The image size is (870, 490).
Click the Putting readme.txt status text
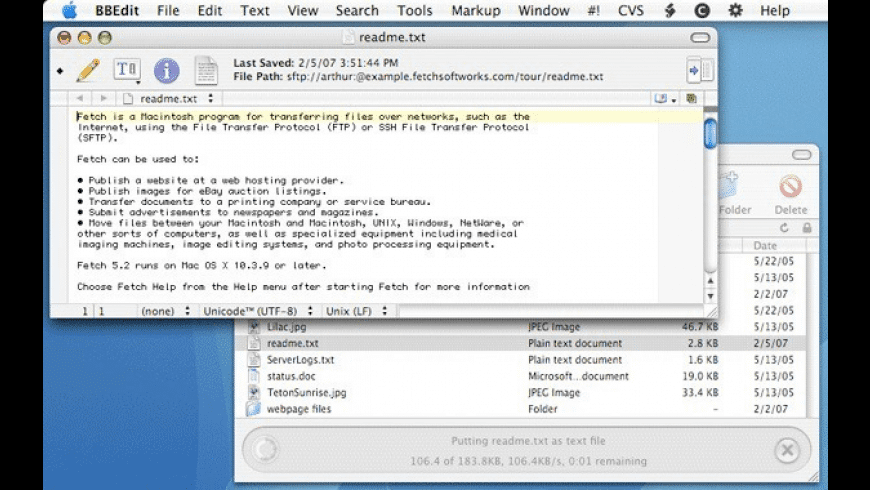click(528, 441)
